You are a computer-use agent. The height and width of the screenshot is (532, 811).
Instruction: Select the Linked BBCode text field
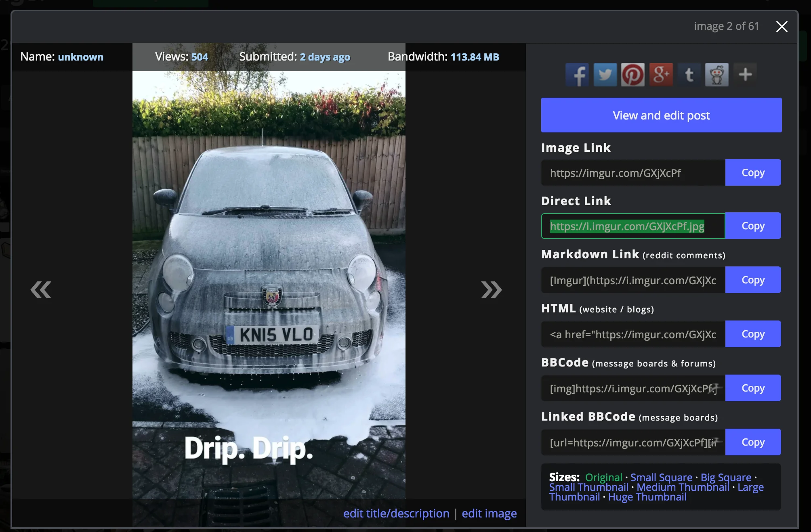[633, 442]
